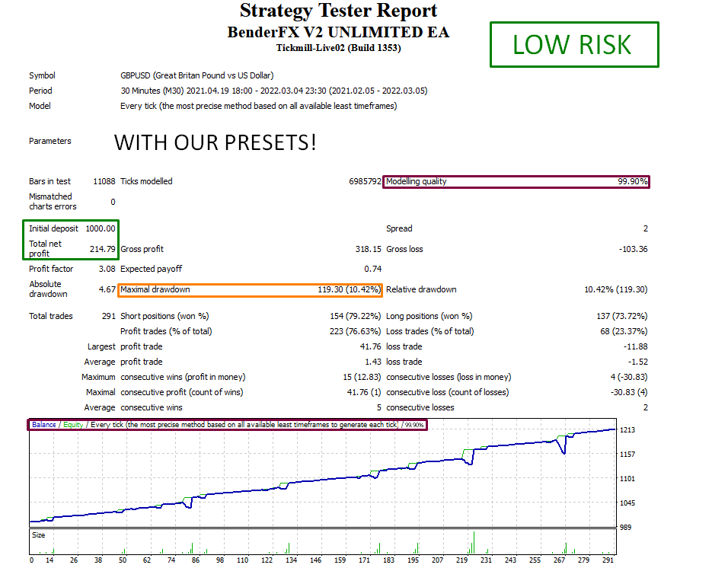Screen dimensions: 728x568
Task: Click the 989 axis label on chart
Action: (x=626, y=527)
